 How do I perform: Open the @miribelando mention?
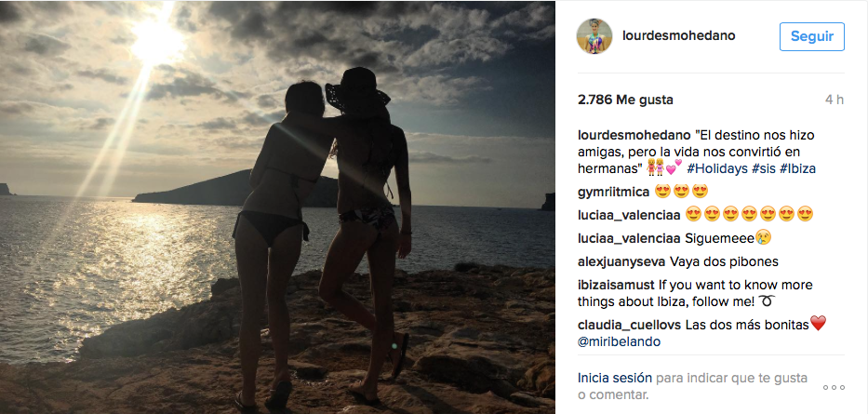click(619, 342)
